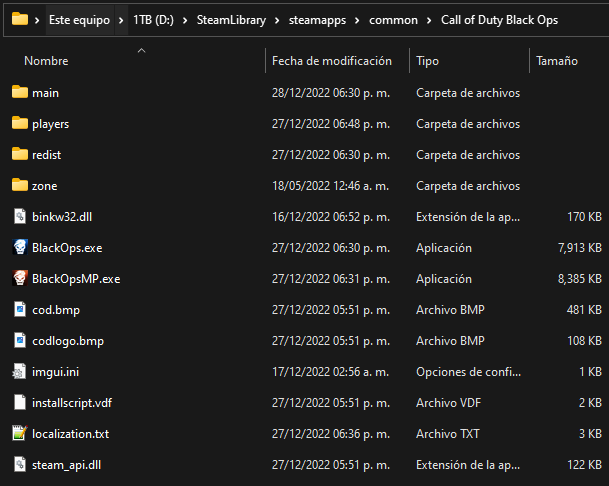Screen dimensions: 609x486
Task: Click Call of Duty Black Ops breadcrumb
Action: [x=499, y=20]
